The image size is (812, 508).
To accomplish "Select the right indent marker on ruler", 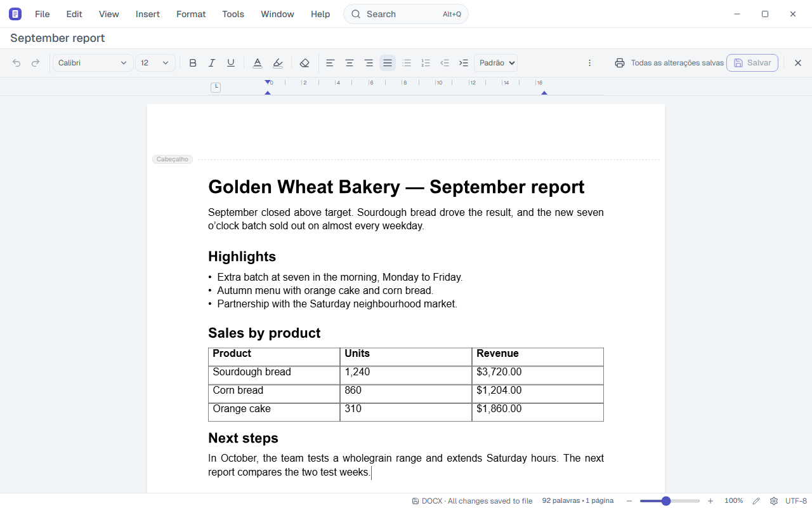I will pyautogui.click(x=544, y=93).
